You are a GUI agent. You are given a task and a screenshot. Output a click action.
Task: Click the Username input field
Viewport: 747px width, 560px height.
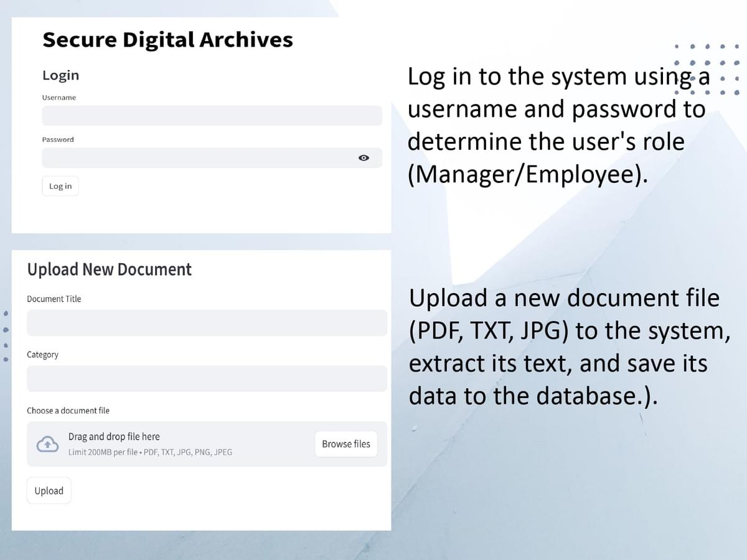(x=212, y=116)
